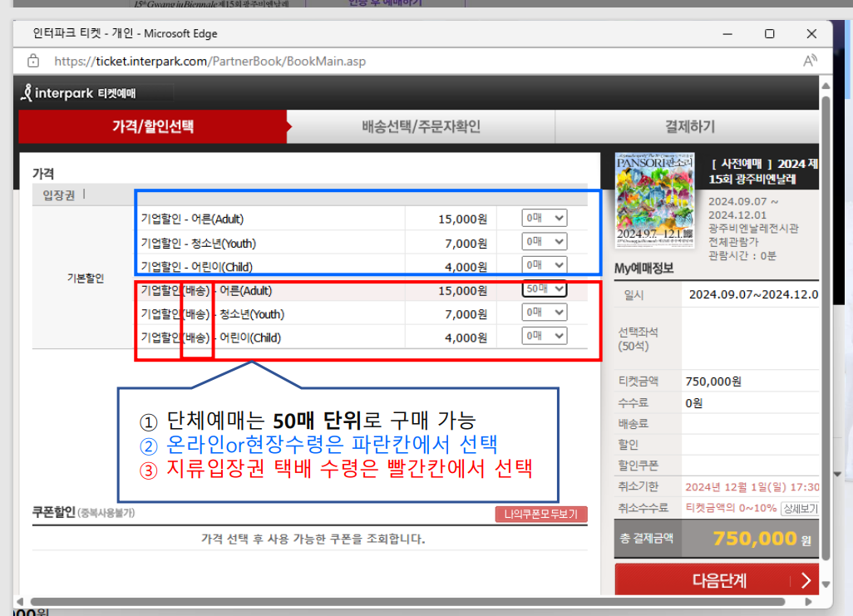Open the Child (어린이) quantity dropdown
Image resolution: width=853 pixels, height=616 pixels.
[x=545, y=266]
